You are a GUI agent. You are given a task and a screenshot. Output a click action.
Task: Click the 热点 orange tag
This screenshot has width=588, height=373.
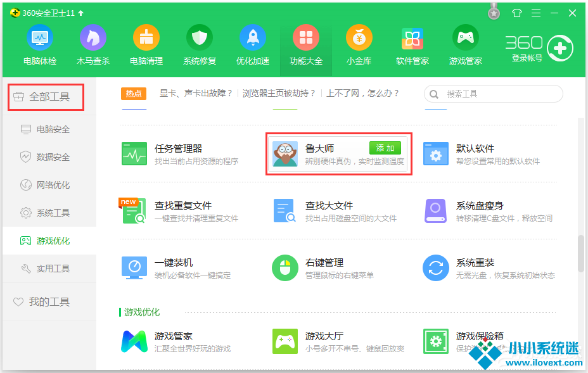point(134,94)
